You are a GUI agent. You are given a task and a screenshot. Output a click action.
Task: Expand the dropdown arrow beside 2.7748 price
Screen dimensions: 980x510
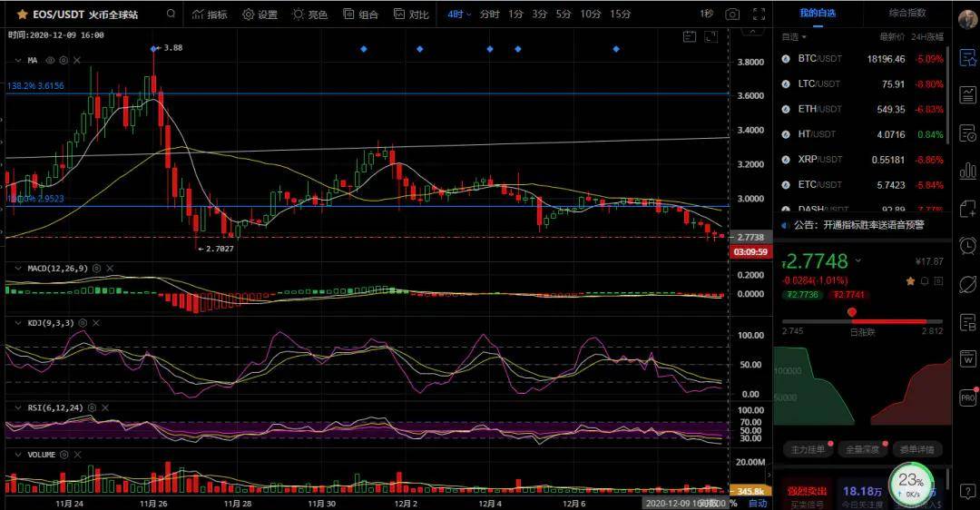point(858,260)
